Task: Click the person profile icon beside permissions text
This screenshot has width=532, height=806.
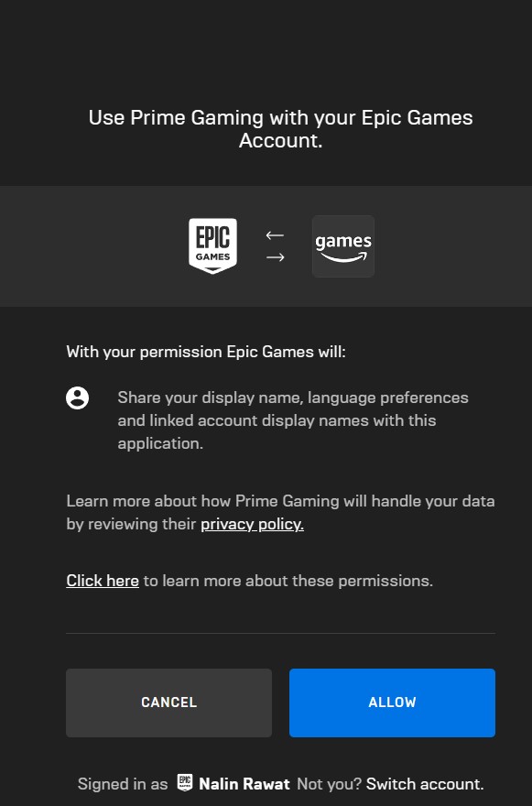Action: pyautogui.click(x=78, y=398)
